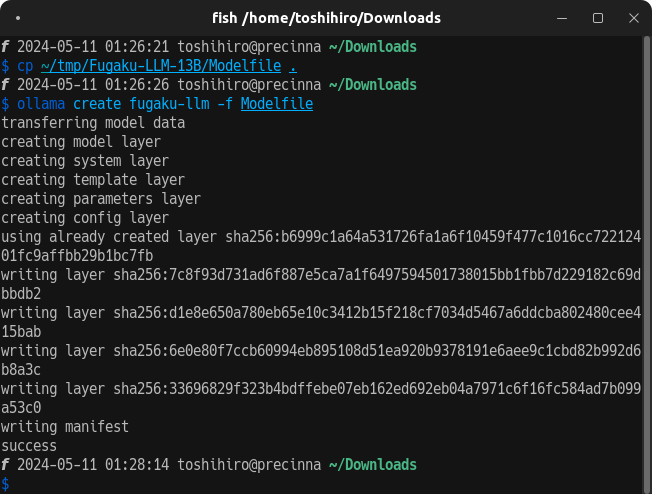
Task: Click the hash continuation 'bbdb2'
Action: 21,294
